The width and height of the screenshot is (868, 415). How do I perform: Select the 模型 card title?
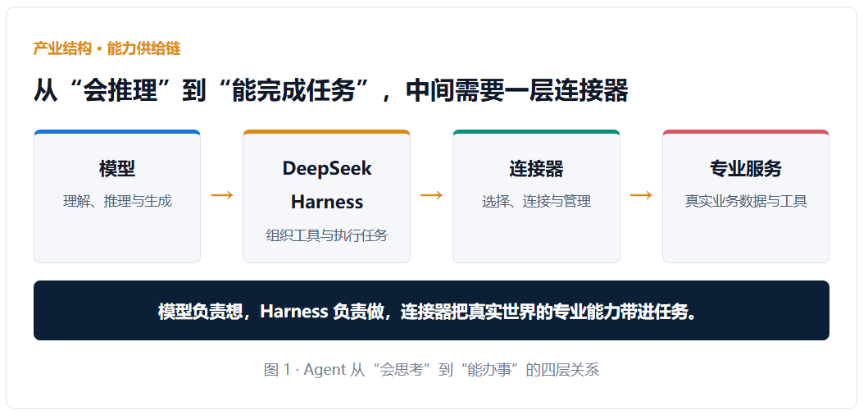tap(117, 168)
